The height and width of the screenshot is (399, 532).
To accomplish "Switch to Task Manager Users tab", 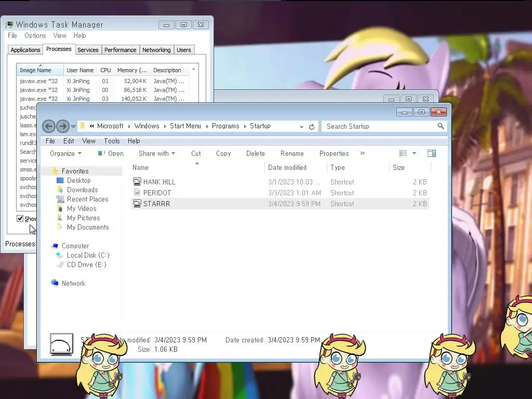I will (x=183, y=50).
